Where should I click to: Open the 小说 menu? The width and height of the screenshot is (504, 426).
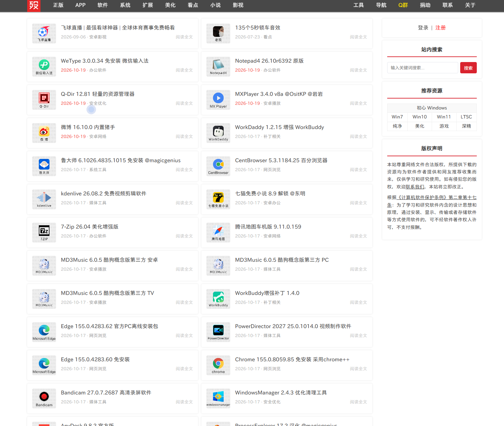[x=216, y=5]
